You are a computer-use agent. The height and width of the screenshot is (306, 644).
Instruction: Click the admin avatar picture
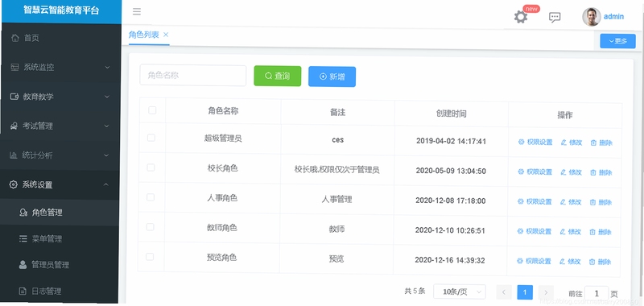(592, 17)
